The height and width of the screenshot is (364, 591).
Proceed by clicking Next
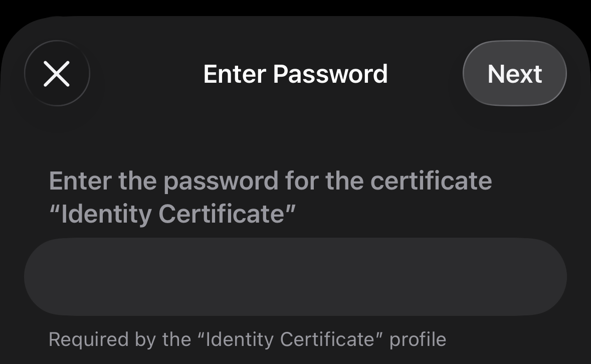pyautogui.click(x=514, y=74)
